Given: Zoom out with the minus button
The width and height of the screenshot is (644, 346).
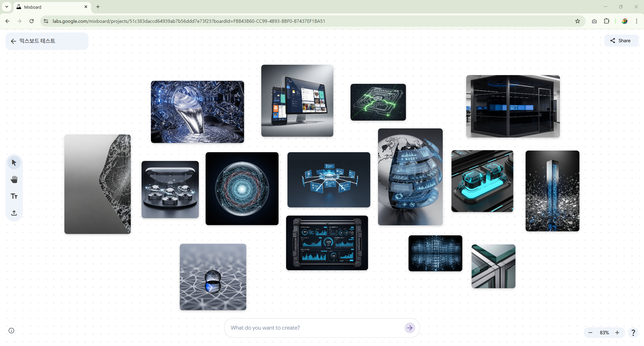Looking at the screenshot, I should [590, 333].
